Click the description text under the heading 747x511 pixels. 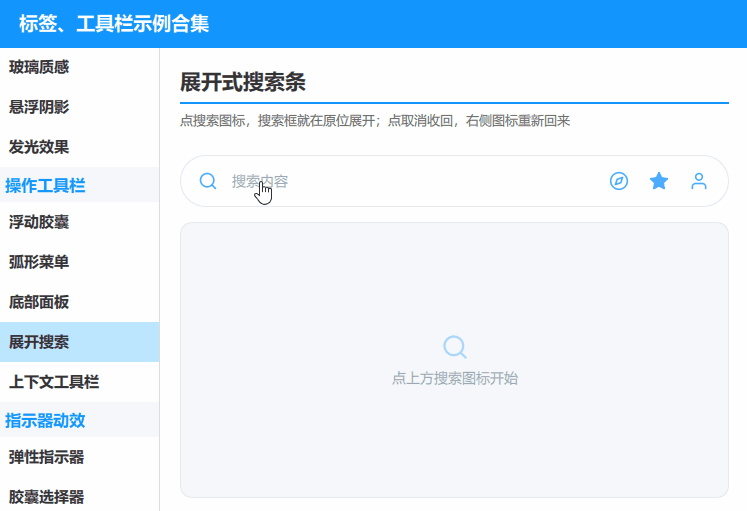(x=375, y=120)
